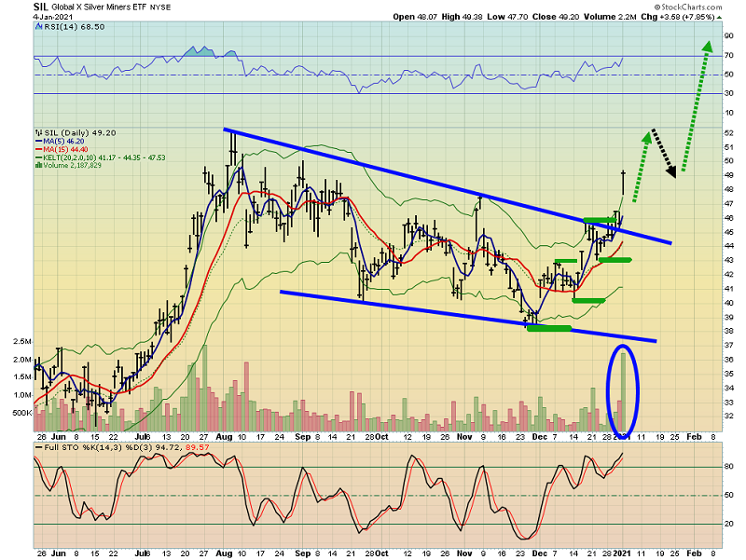Image resolution: width=746 pixels, height=560 pixels.
Task: Click the KELT(20,2.0,10) legend entry
Action: click(x=100, y=157)
